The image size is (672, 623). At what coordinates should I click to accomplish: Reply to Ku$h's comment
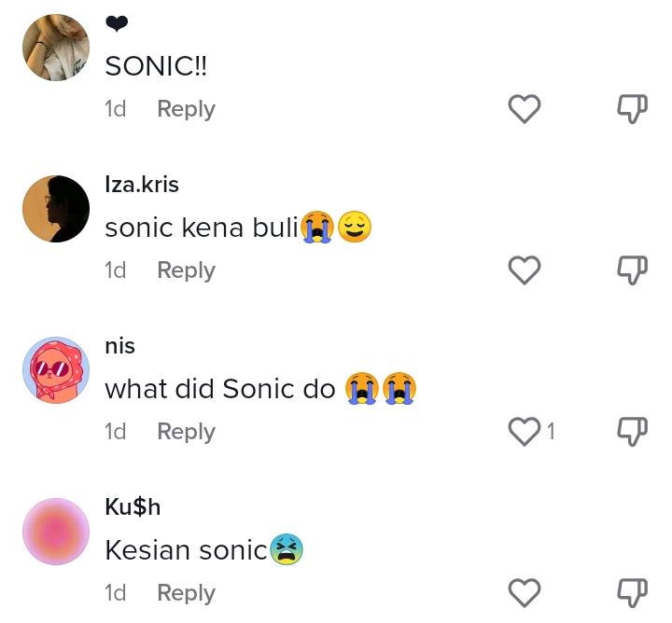pyautogui.click(x=186, y=593)
